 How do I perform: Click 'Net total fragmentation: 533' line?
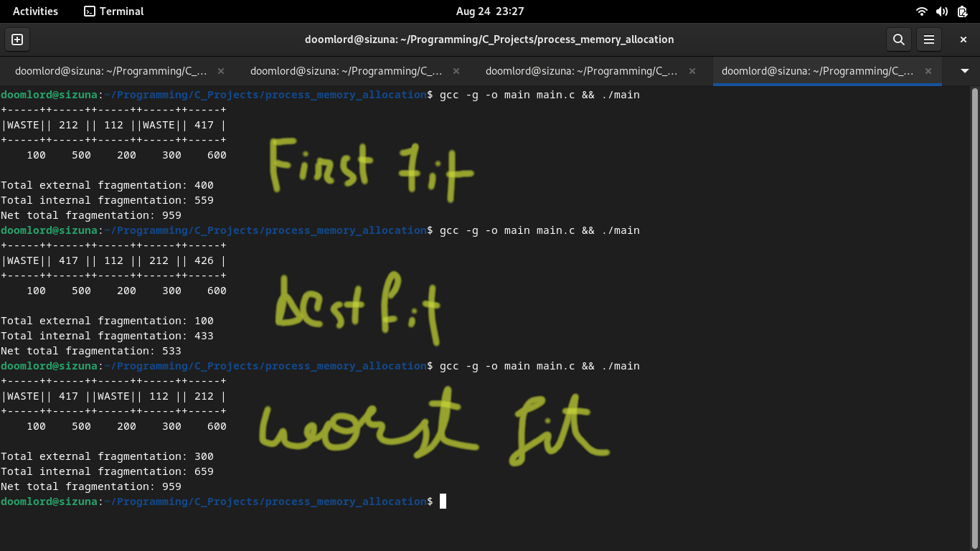point(91,351)
